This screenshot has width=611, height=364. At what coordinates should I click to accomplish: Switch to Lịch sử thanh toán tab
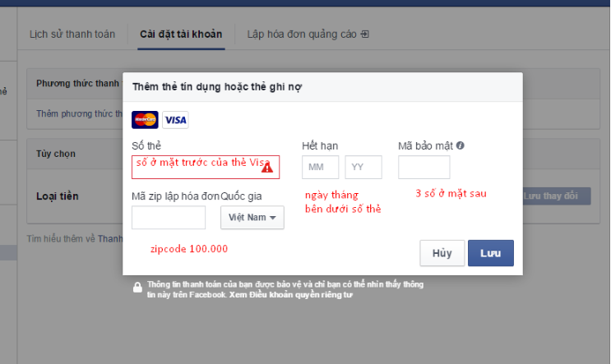click(x=72, y=35)
